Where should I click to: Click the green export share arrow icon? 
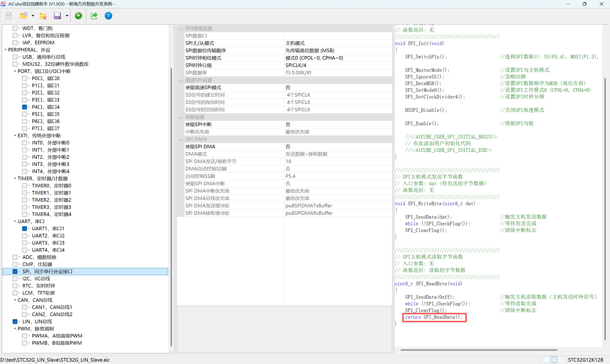coord(94,16)
